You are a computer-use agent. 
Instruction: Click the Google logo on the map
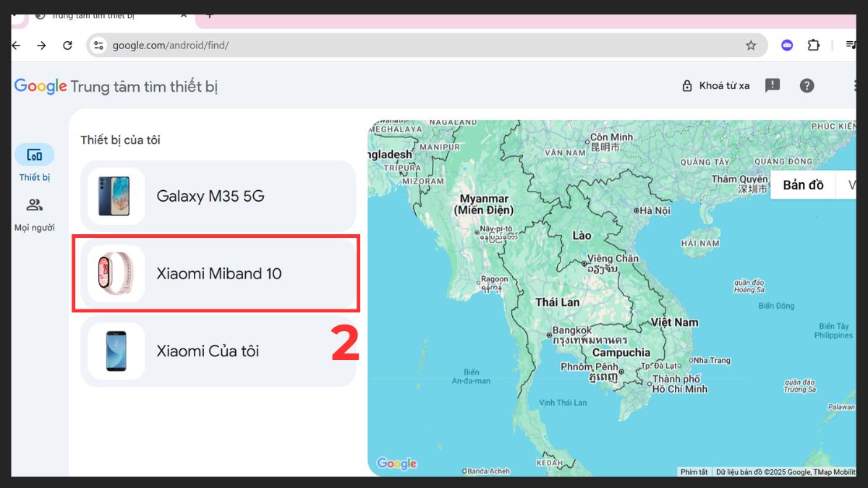(x=396, y=463)
